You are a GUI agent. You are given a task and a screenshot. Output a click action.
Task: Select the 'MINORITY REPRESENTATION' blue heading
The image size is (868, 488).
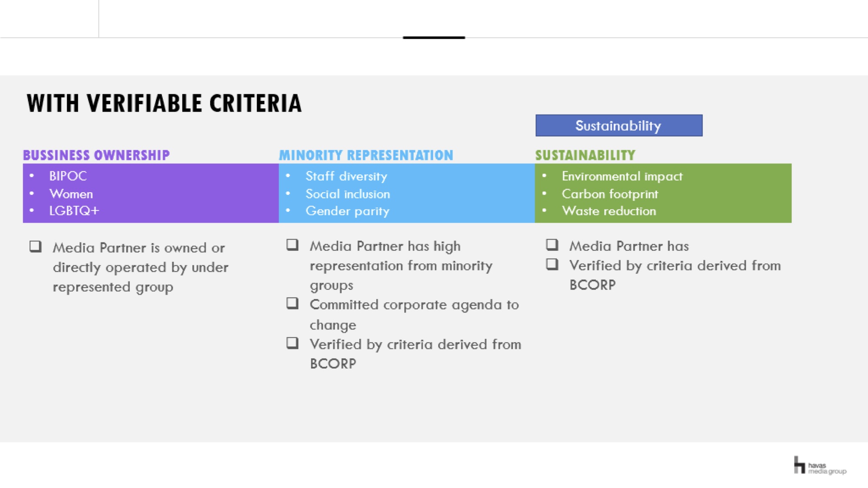point(366,155)
